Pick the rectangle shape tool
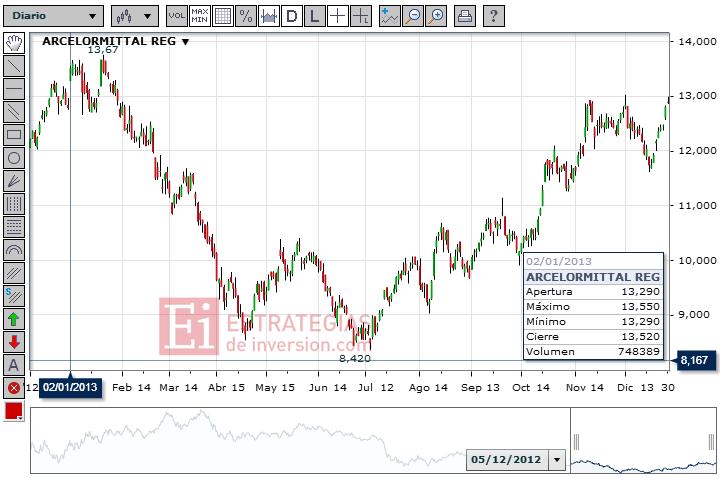The height and width of the screenshot is (478, 720). [x=14, y=135]
